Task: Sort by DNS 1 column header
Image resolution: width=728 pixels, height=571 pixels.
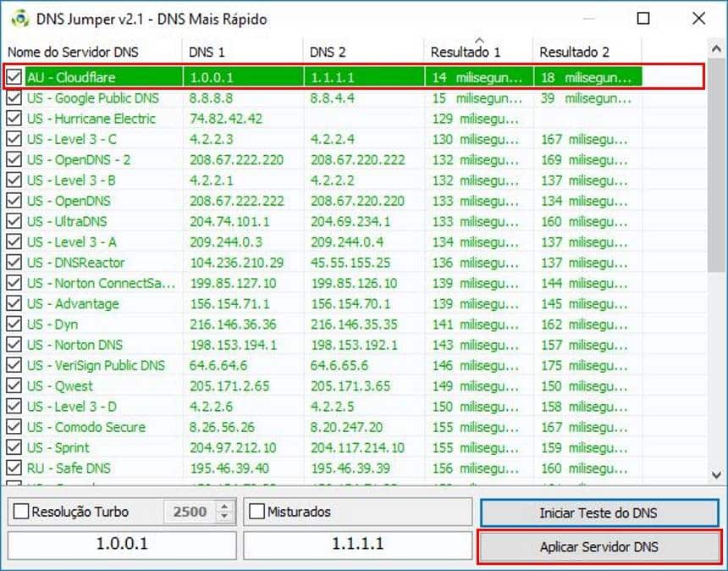Action: click(x=243, y=52)
